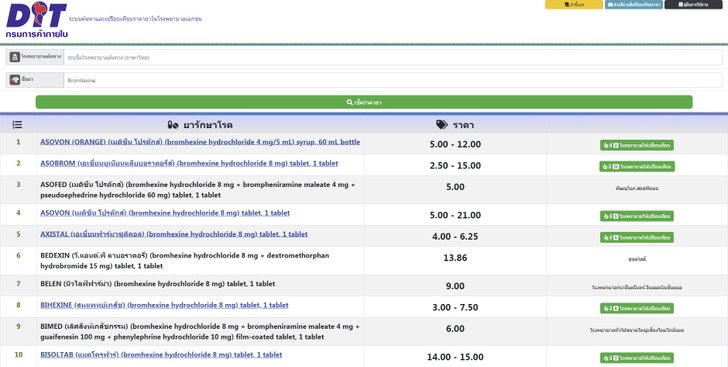
Task: Click the price range 5.00 - 12.00
Action: click(455, 144)
